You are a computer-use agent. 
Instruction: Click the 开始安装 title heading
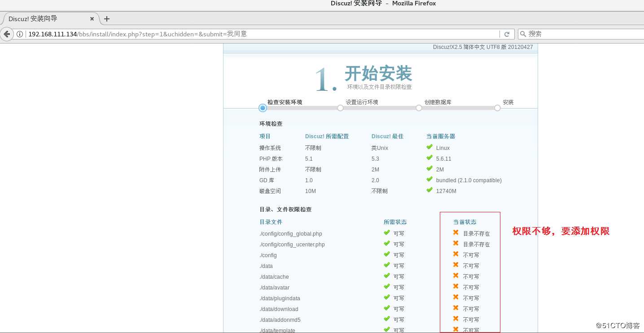pos(378,73)
